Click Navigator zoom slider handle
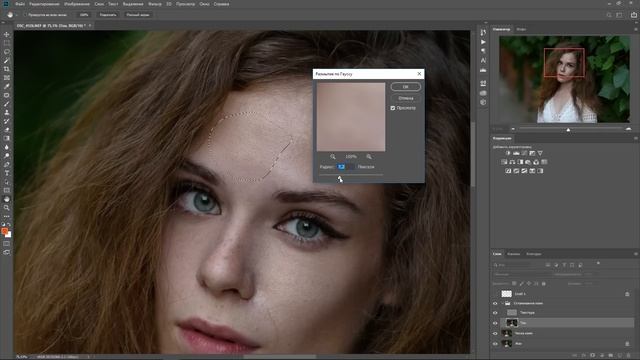Screen dimensions: 640x360 click(x=568, y=129)
